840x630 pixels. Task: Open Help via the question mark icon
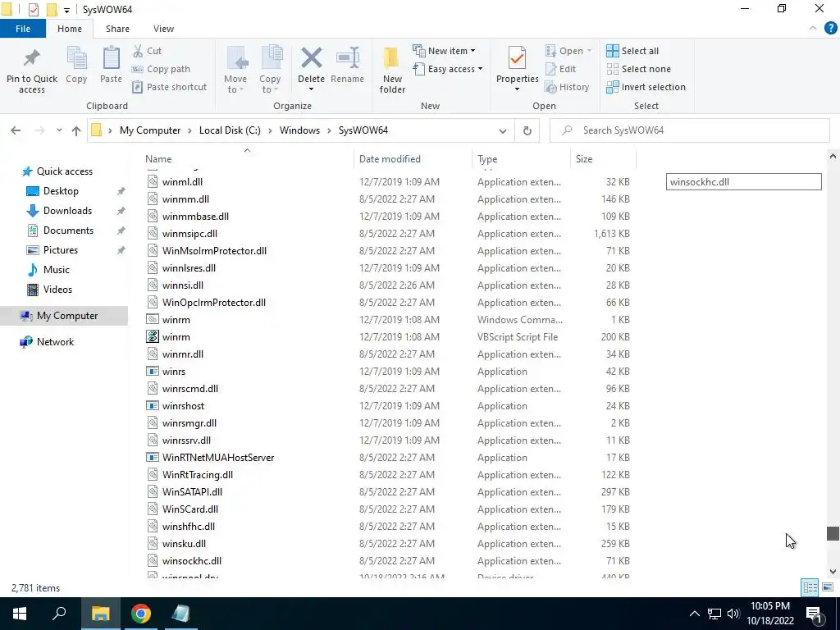click(x=830, y=29)
